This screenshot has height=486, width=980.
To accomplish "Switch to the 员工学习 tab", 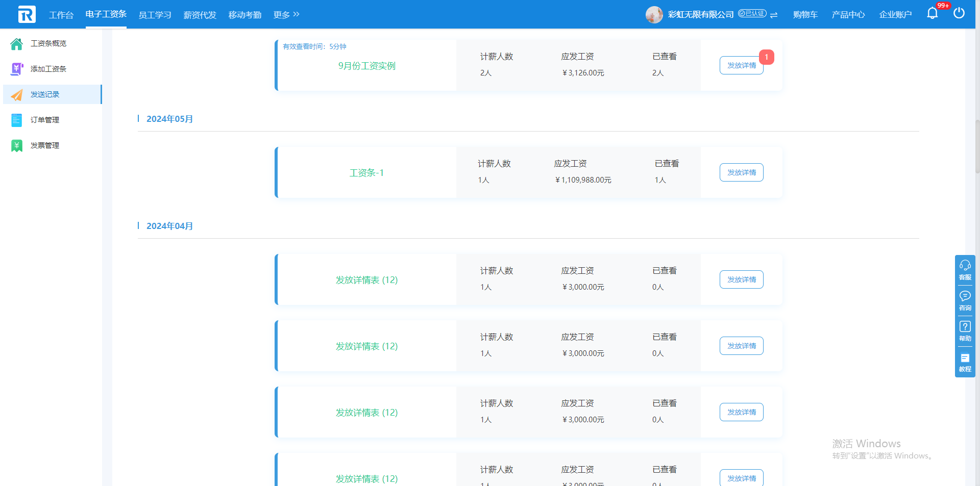I will (x=155, y=15).
